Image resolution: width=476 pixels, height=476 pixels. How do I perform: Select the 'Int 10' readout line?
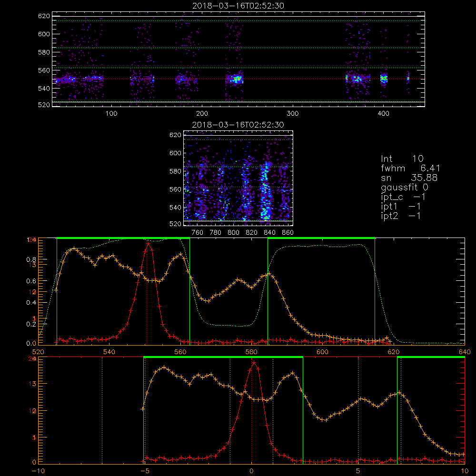point(402,159)
